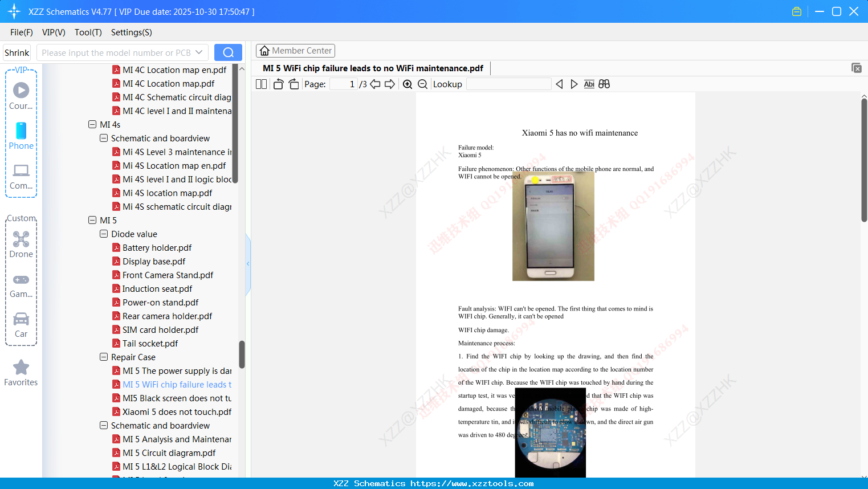Collapse Schematic and boardview under MI 4s
This screenshot has width=868, height=489.
(104, 138)
